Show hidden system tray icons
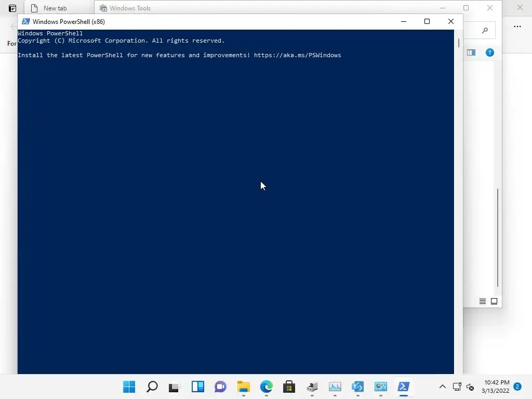The width and height of the screenshot is (532, 399). click(x=443, y=387)
